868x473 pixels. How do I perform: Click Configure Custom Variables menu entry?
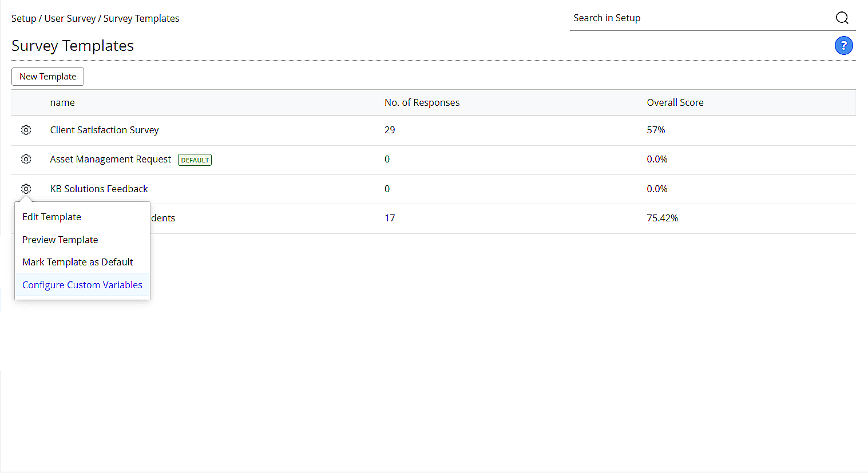(82, 284)
